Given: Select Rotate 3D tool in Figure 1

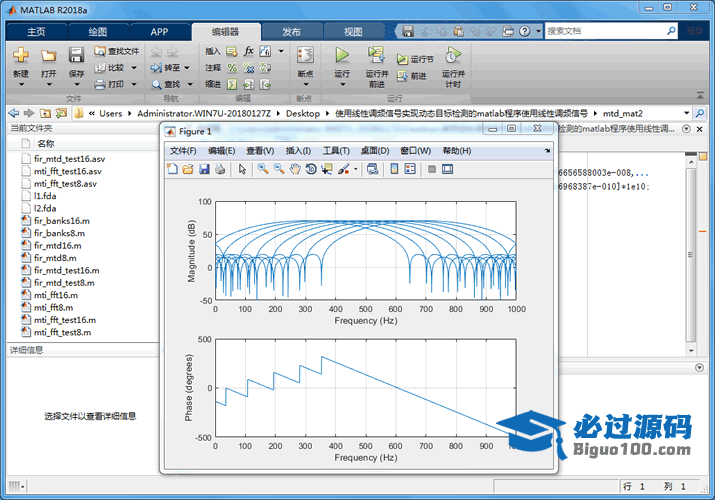Looking at the screenshot, I should [311, 169].
